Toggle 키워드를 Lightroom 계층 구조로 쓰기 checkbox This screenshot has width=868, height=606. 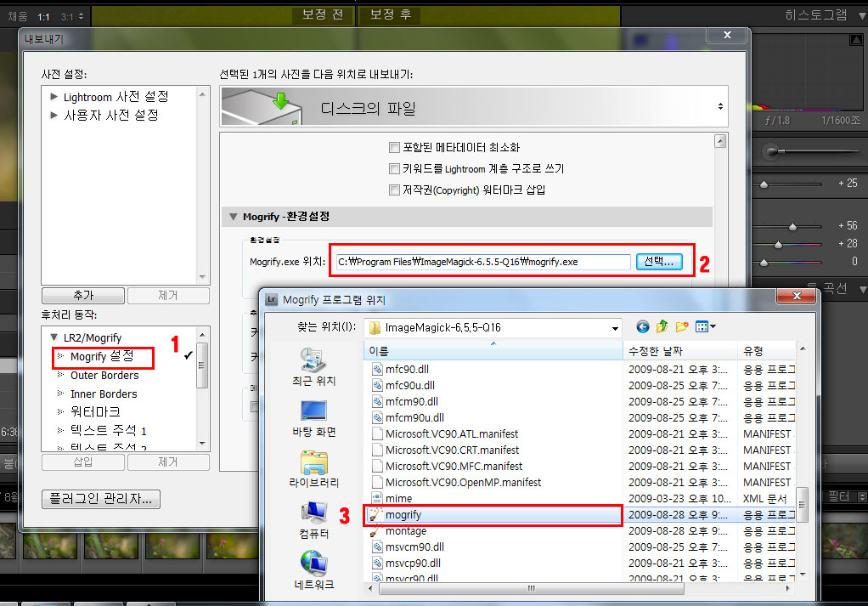394,168
